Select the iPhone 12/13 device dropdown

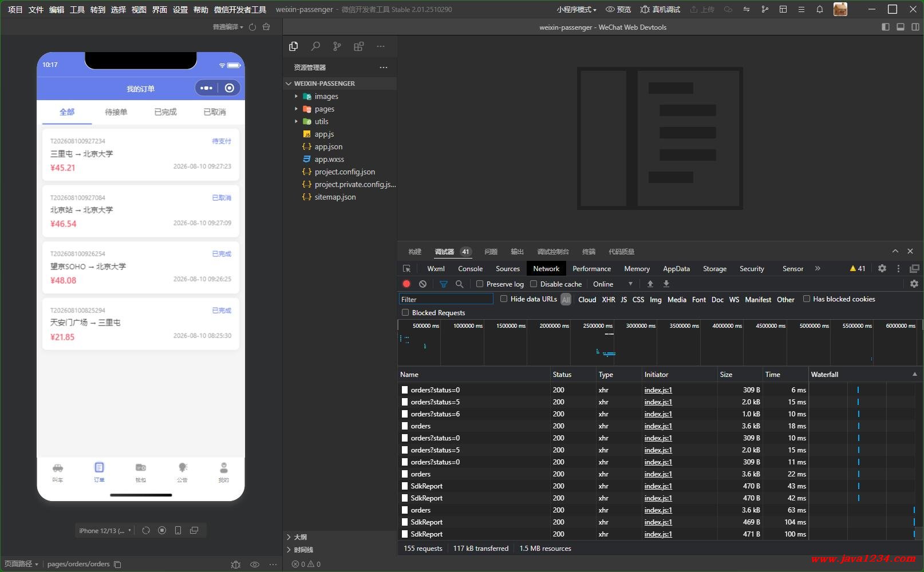[x=105, y=531]
